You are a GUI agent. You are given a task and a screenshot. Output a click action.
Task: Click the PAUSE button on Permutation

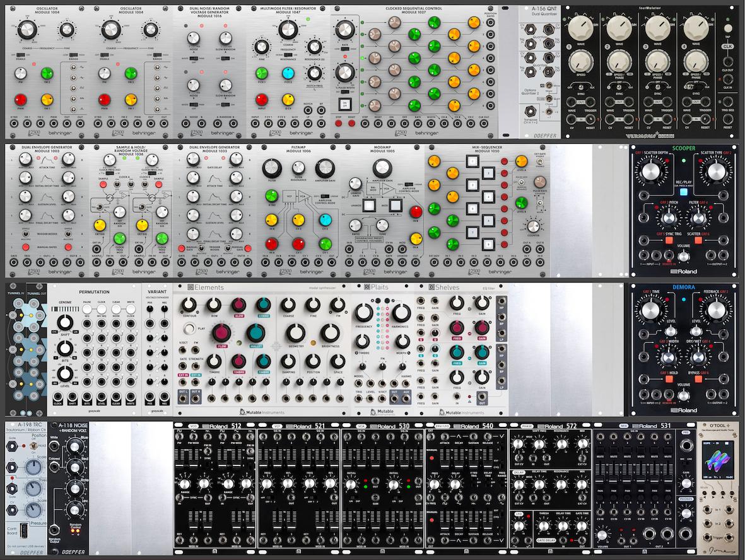[87, 309]
